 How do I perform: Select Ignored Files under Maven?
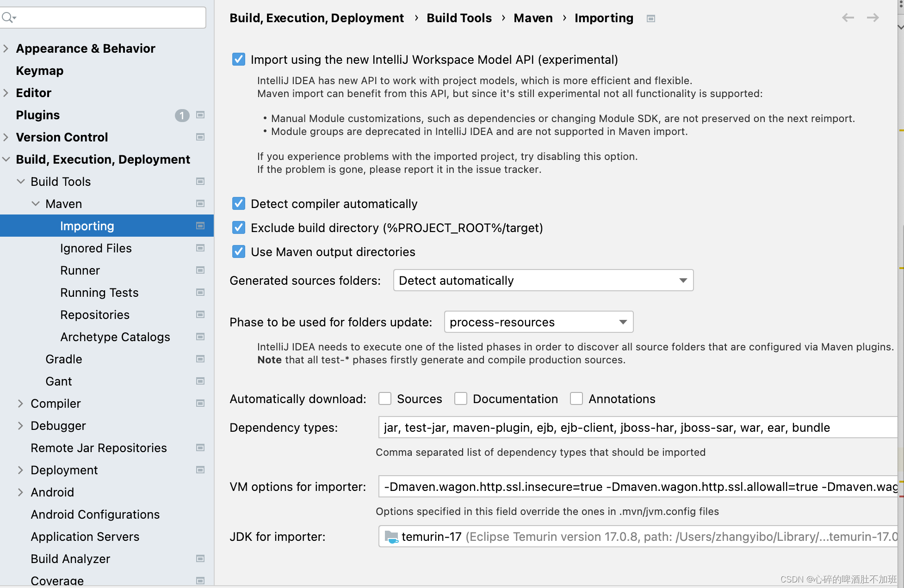tap(96, 248)
